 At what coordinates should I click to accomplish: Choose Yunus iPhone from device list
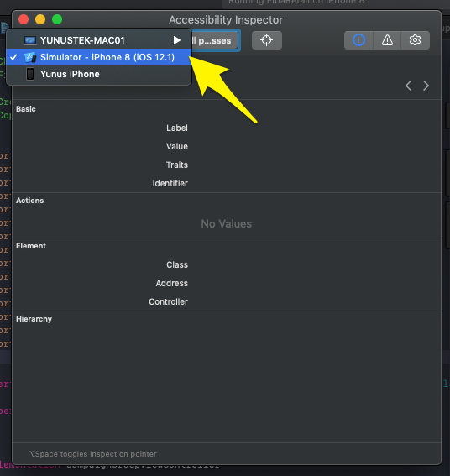tap(99, 74)
